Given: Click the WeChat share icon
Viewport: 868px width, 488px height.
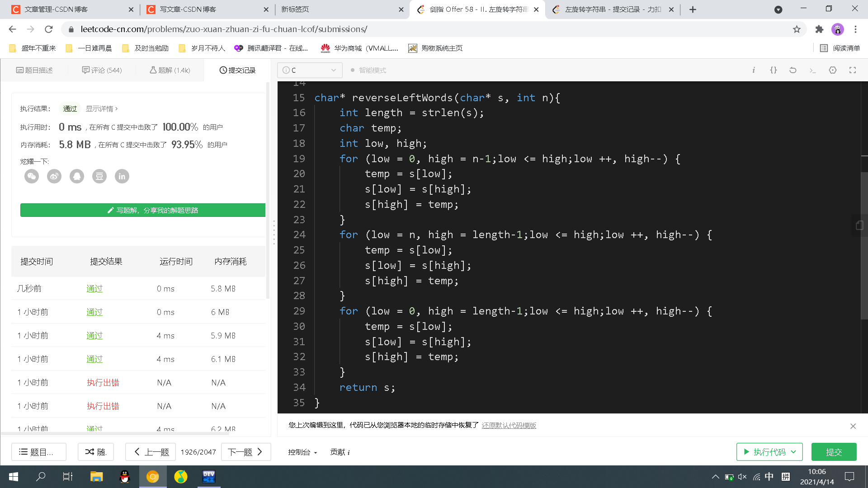Looking at the screenshot, I should click(32, 176).
